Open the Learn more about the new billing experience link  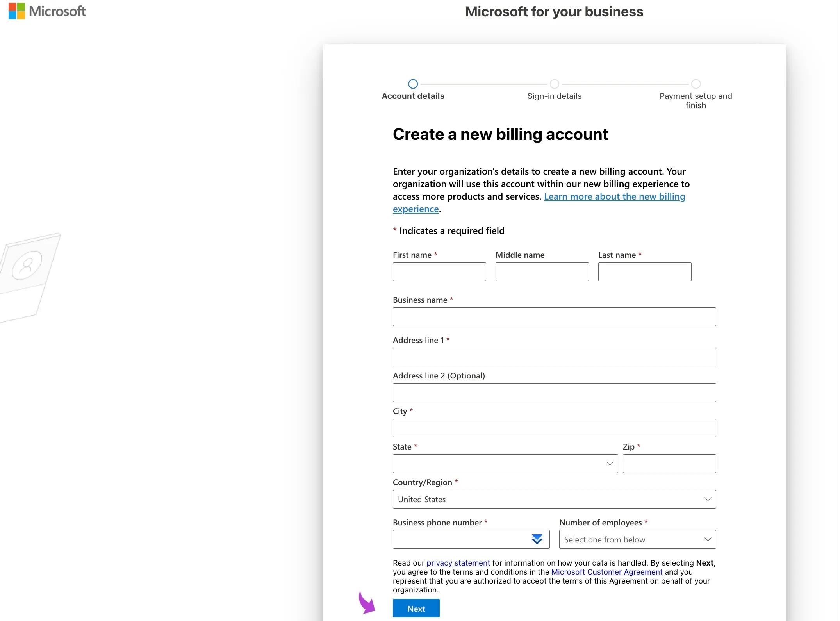614,196
